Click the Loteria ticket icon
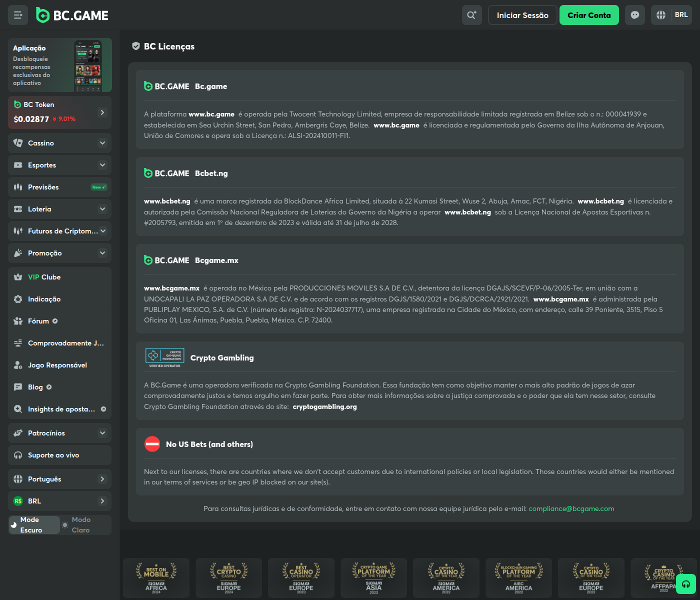The width and height of the screenshot is (700, 600). coord(18,209)
